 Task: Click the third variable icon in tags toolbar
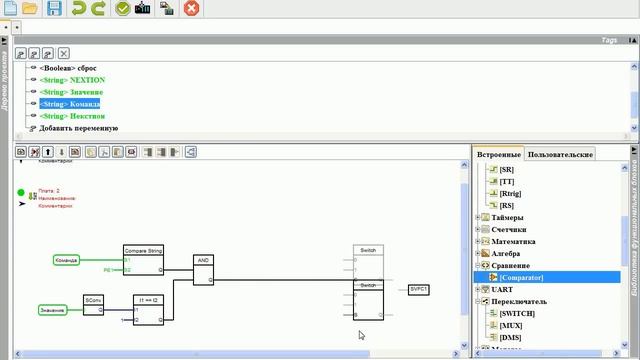[48, 53]
